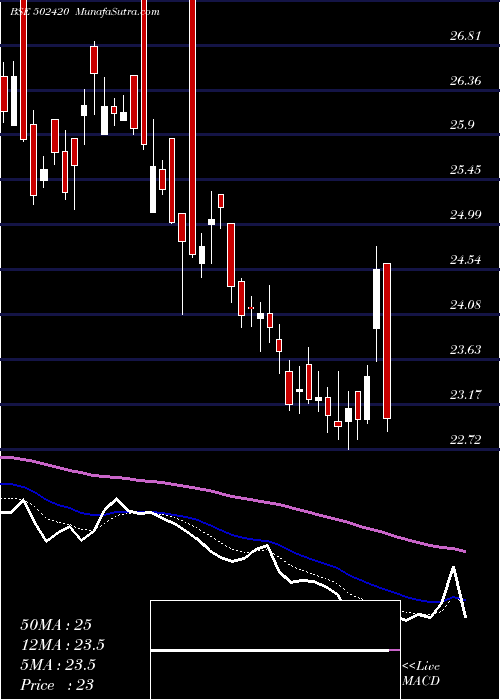Click the 22.72 price axis label
This screenshot has height=700, width=500.
(465, 440)
